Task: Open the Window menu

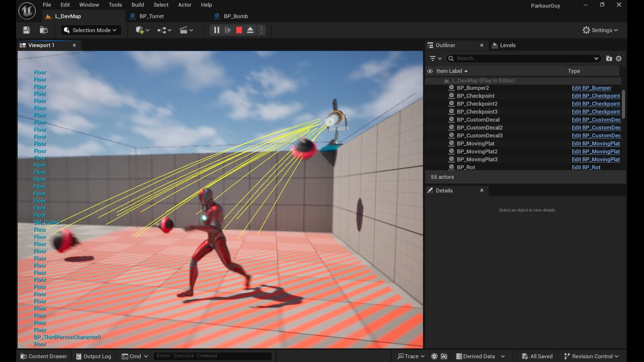Action: pyautogui.click(x=89, y=5)
